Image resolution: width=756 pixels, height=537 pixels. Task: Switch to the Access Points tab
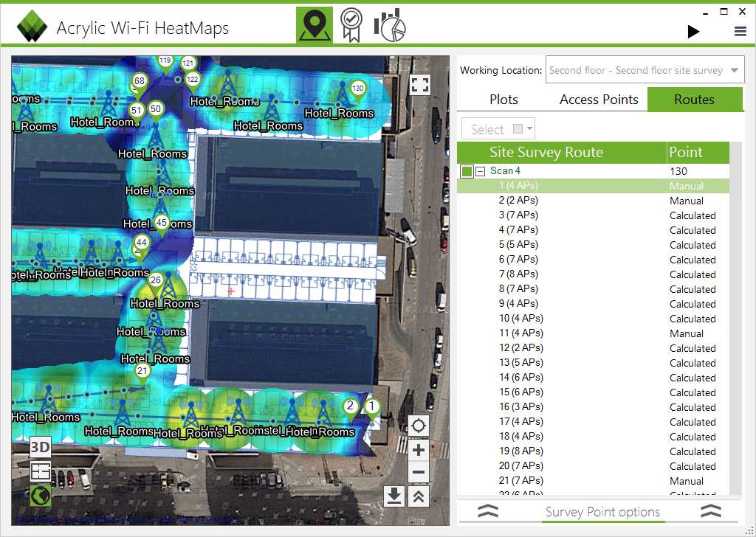tap(599, 100)
